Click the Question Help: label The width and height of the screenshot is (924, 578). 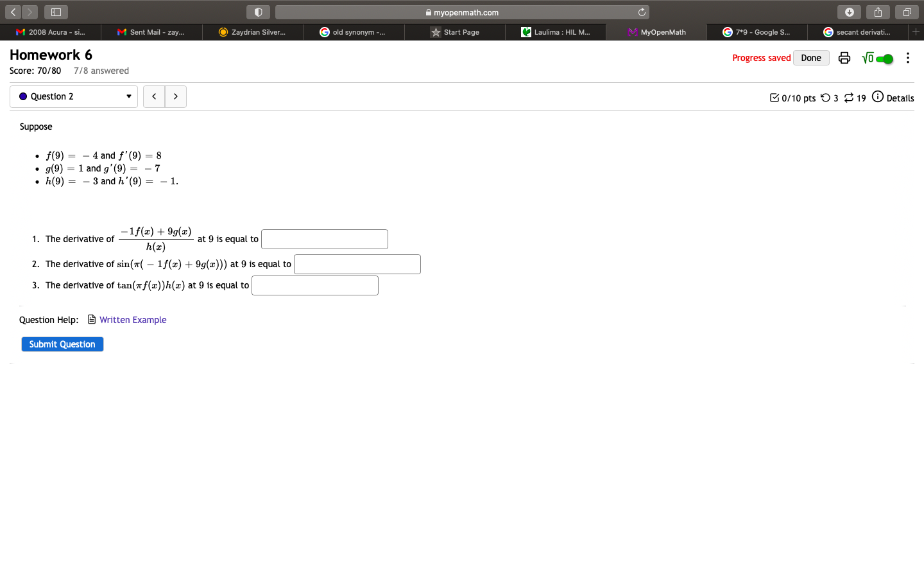click(x=49, y=320)
